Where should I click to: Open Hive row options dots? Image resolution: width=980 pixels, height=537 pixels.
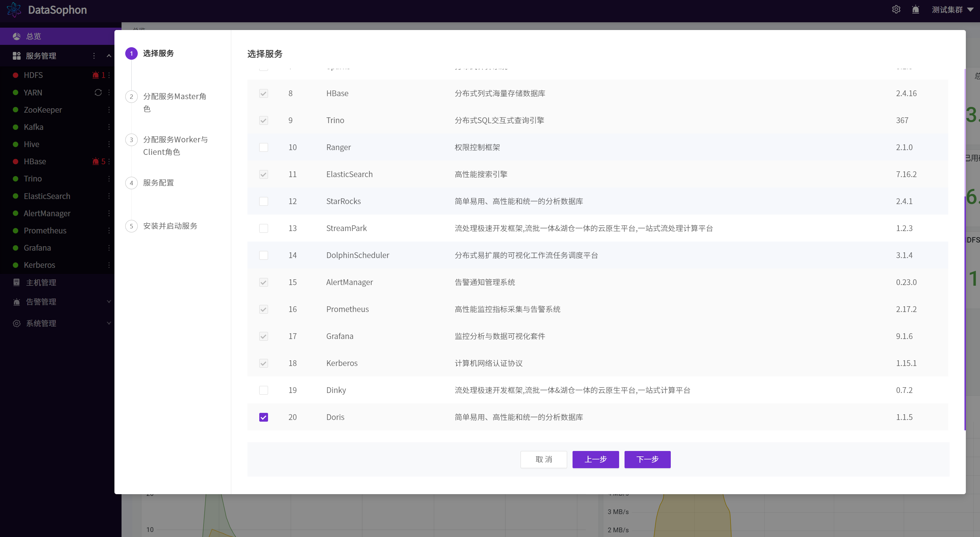coord(109,144)
